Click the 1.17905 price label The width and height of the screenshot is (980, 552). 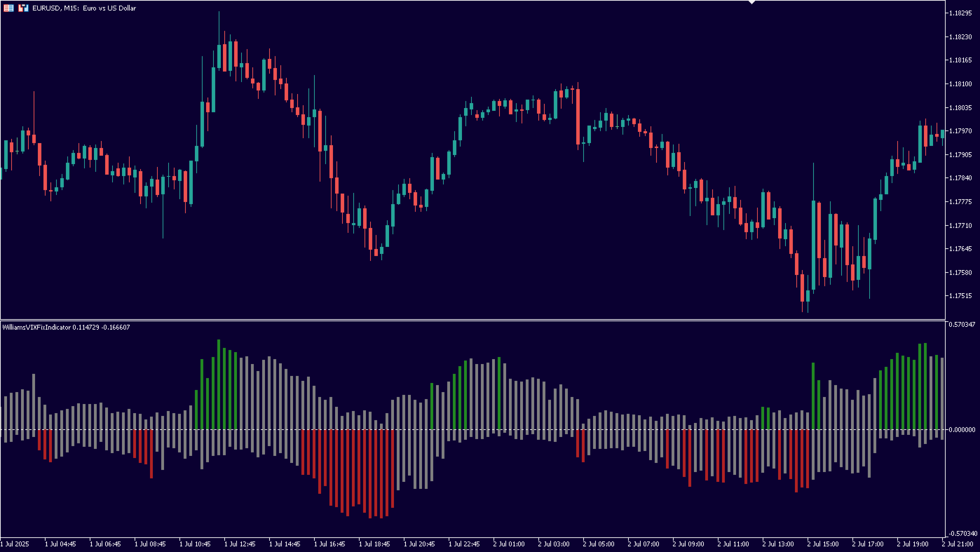click(960, 155)
